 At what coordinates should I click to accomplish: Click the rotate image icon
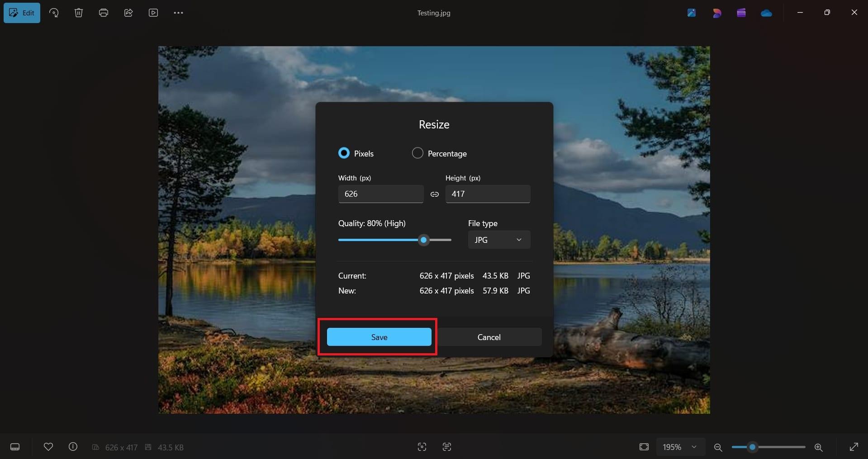[x=54, y=13]
